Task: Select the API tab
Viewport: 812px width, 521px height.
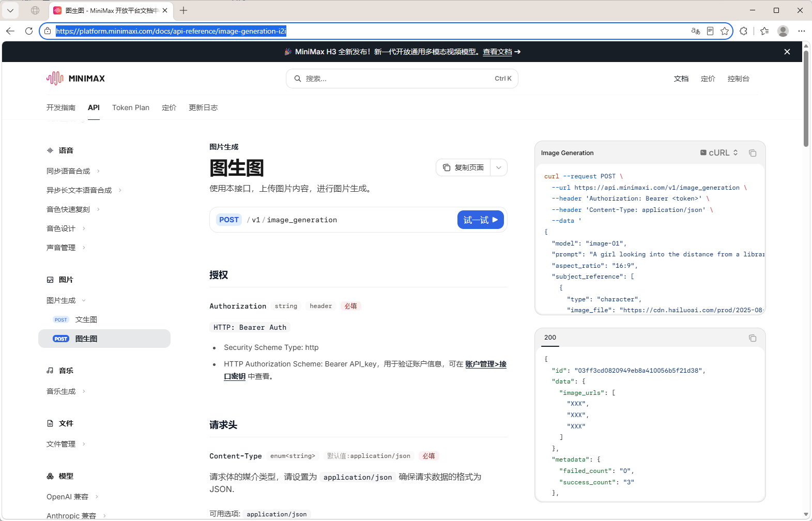Action: click(x=94, y=108)
